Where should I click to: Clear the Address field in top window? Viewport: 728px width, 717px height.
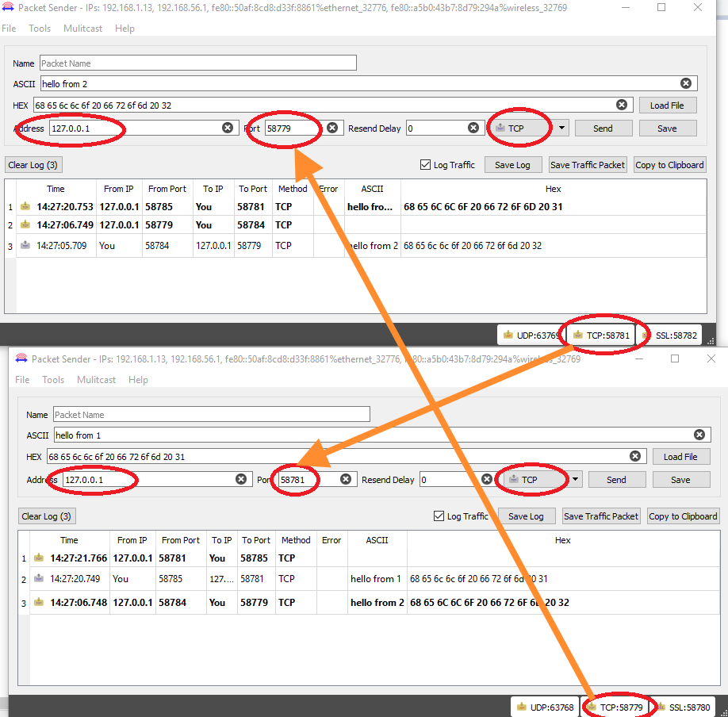click(228, 128)
